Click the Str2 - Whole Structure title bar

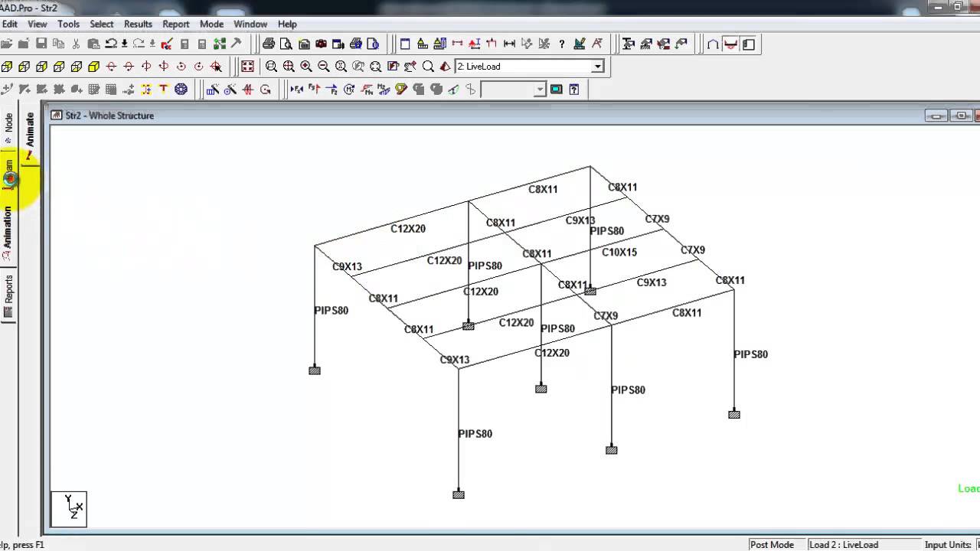click(x=490, y=116)
